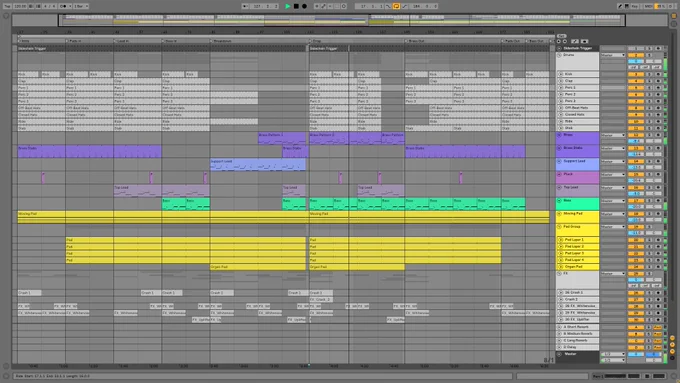
Task: Arm the Perc 2 track for recording
Action: pyautogui.click(x=658, y=94)
